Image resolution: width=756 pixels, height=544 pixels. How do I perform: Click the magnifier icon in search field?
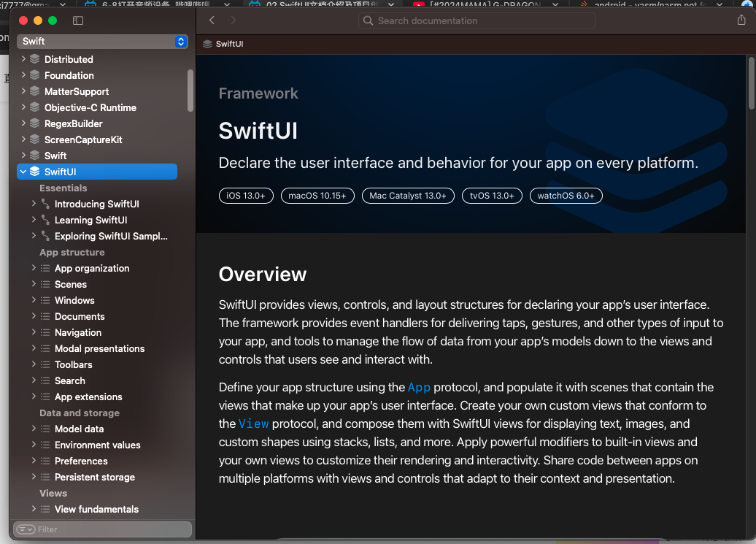coord(368,20)
